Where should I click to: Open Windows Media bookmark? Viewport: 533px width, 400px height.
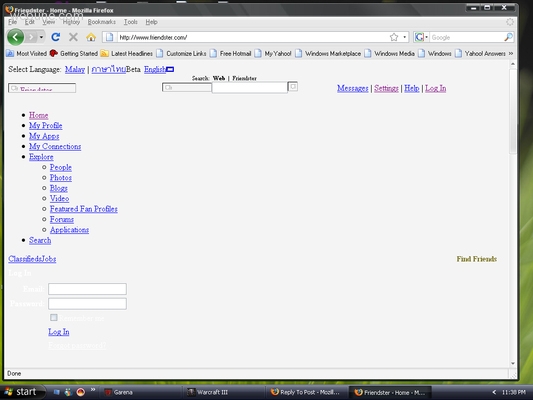390,53
